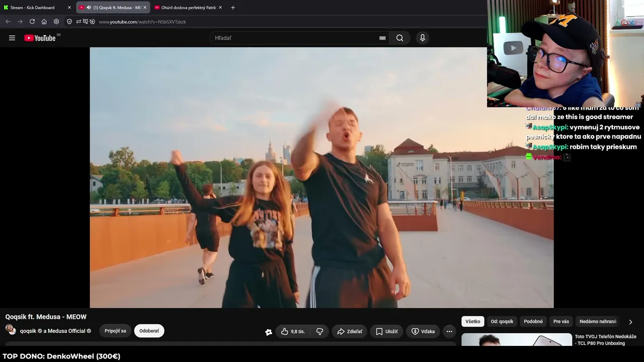Screen dimensions: 644x362
Task: Click the Vendroo chat username
Action: tap(547, 157)
